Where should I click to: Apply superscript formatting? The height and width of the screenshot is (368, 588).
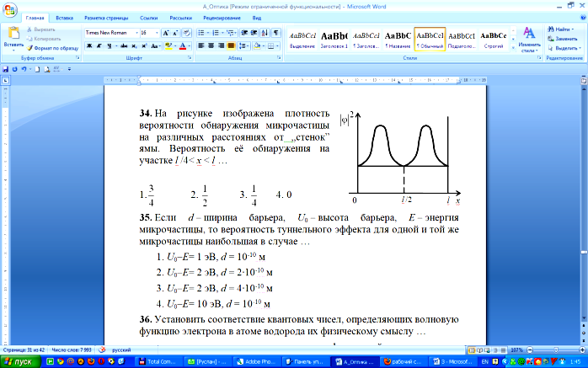tap(144, 45)
